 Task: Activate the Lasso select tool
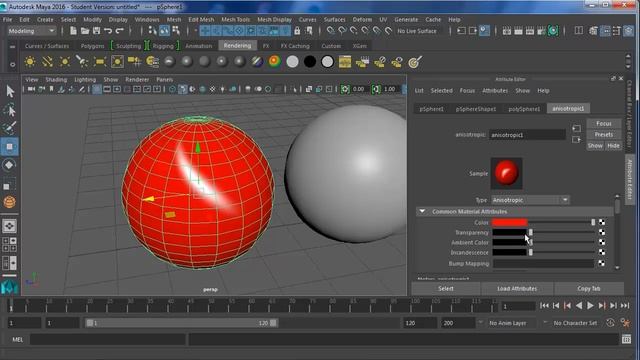[x=10, y=110]
